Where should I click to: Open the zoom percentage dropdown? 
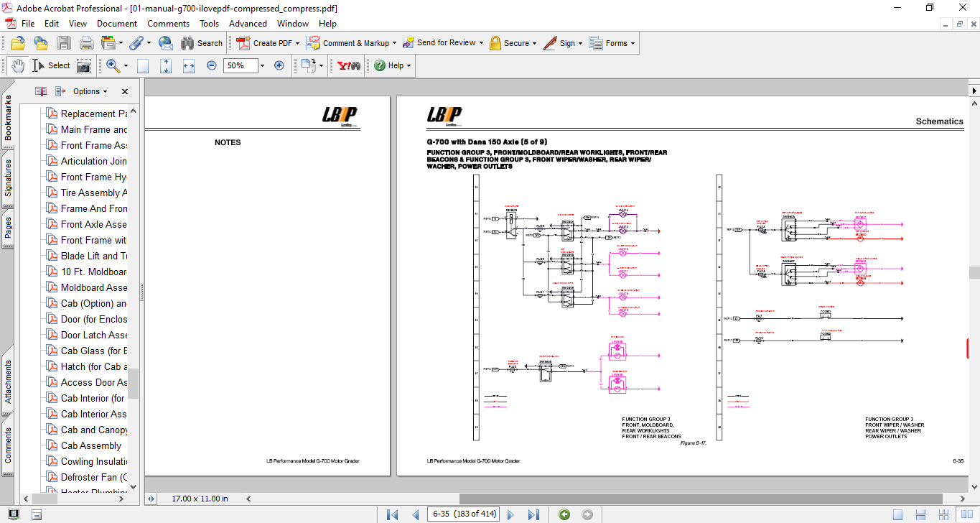[x=262, y=65]
